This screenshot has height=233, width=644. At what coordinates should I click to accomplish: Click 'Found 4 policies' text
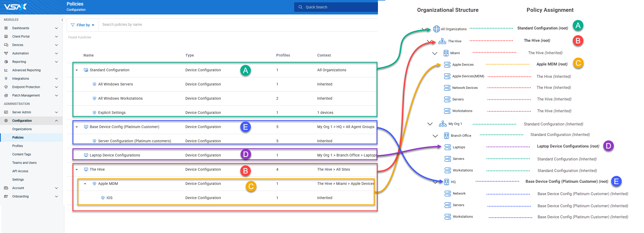pos(80,37)
